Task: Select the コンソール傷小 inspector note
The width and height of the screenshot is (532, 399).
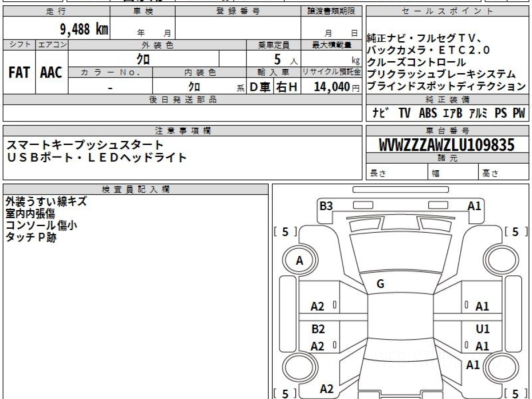Action: click(42, 226)
